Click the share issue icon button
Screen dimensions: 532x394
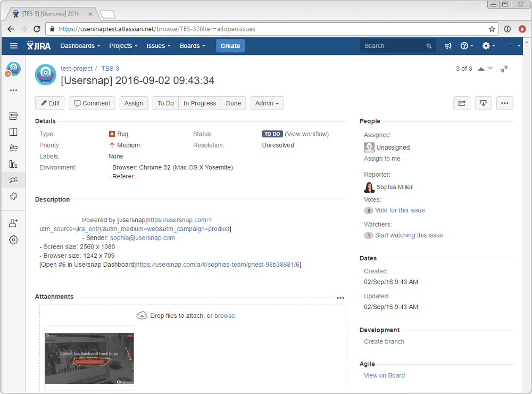click(x=462, y=103)
